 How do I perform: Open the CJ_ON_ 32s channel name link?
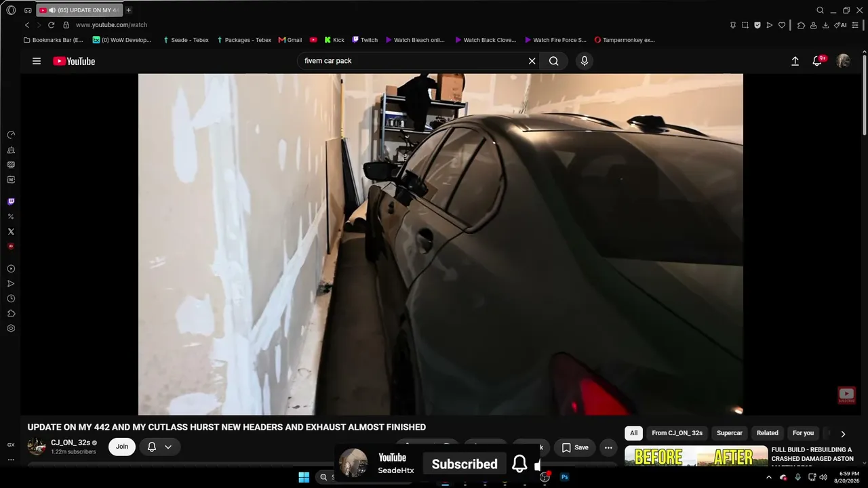(71, 443)
